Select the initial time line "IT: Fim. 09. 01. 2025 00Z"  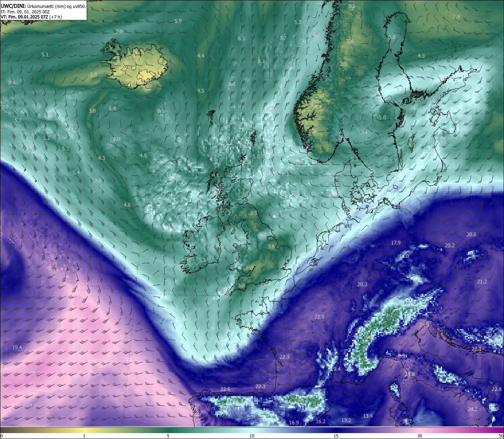[25, 12]
